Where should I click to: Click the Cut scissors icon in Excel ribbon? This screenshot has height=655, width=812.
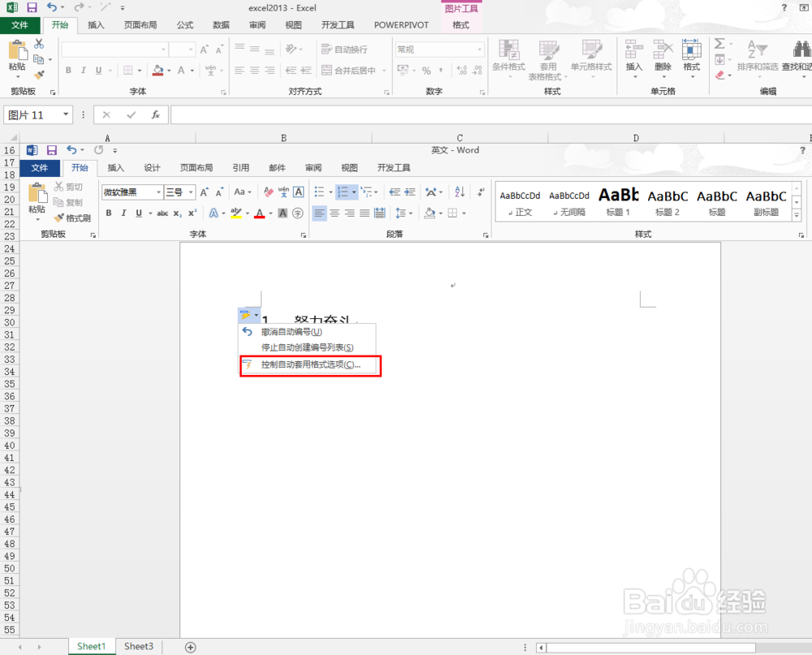point(39,44)
